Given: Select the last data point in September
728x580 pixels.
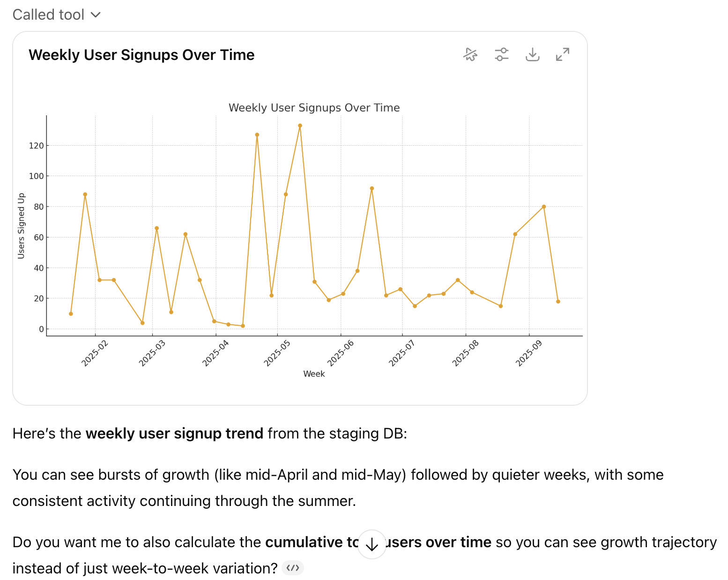Looking at the screenshot, I should 558,302.
